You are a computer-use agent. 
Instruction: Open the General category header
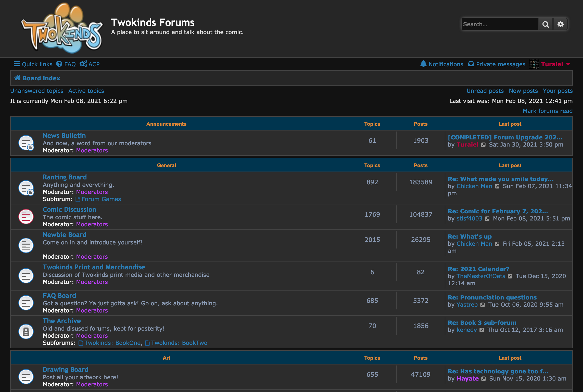[x=166, y=165]
